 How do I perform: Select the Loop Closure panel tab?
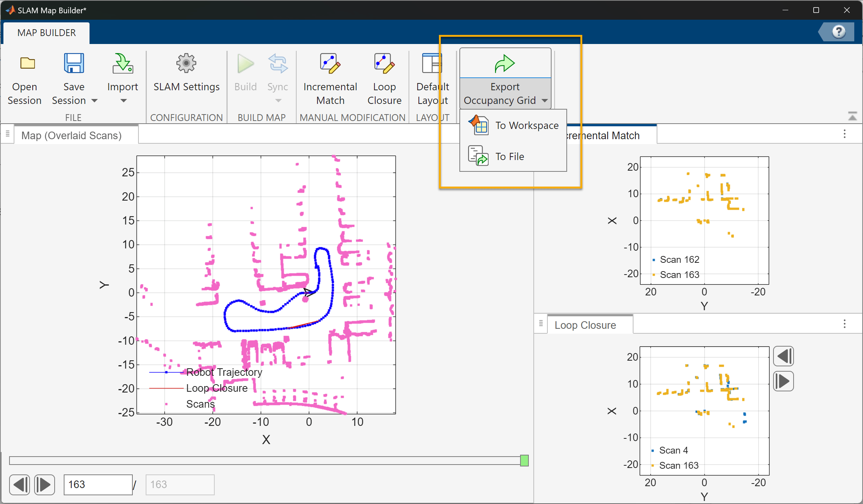[x=585, y=325]
